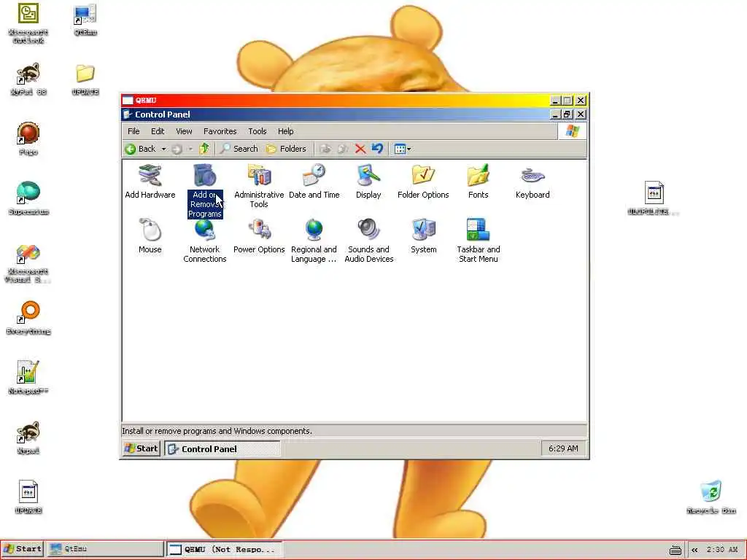The height and width of the screenshot is (560, 747).
Task: Select the Pogo desktop shortcut
Action: [28, 139]
